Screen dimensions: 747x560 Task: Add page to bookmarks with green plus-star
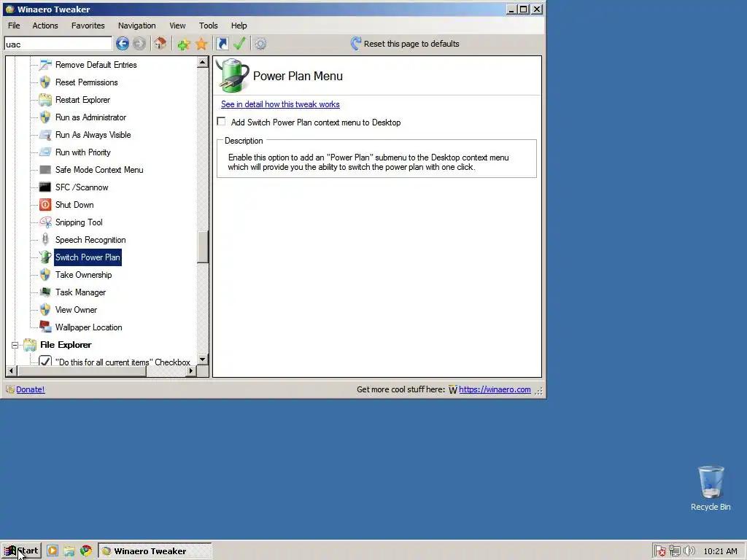tap(183, 44)
